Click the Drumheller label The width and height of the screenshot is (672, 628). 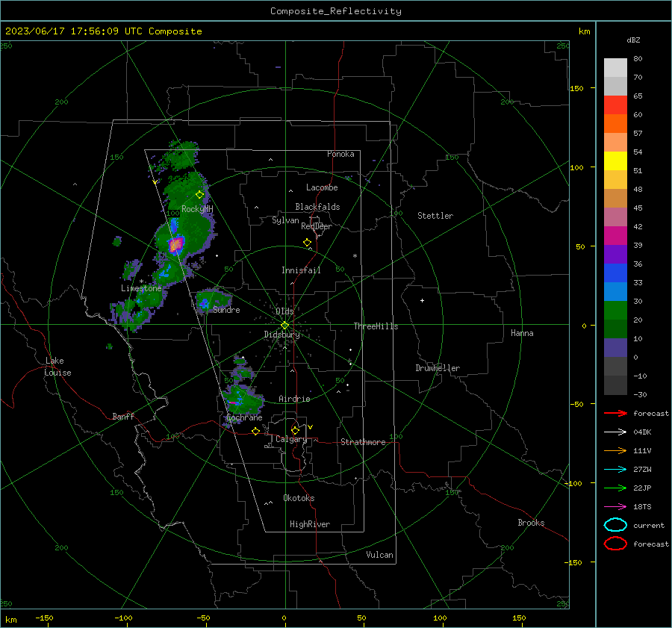pos(438,368)
